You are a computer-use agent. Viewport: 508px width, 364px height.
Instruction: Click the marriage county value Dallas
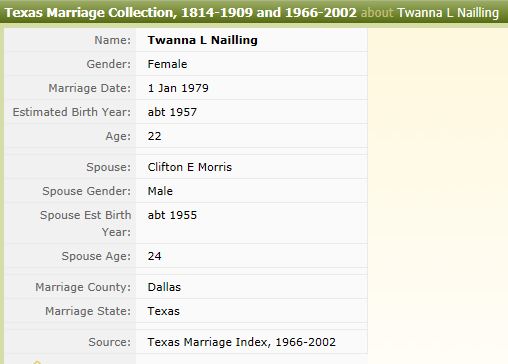[164, 287]
